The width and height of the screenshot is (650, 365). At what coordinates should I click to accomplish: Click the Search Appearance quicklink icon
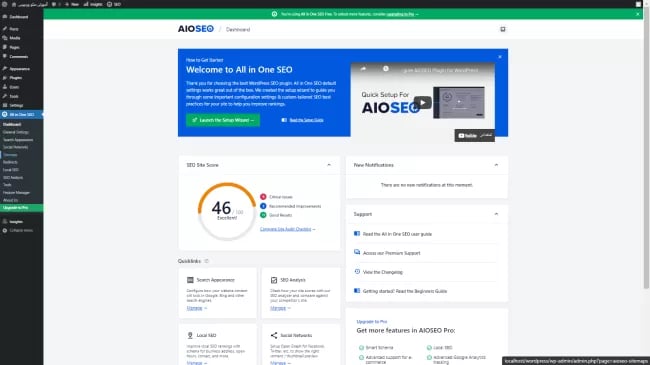pos(190,280)
